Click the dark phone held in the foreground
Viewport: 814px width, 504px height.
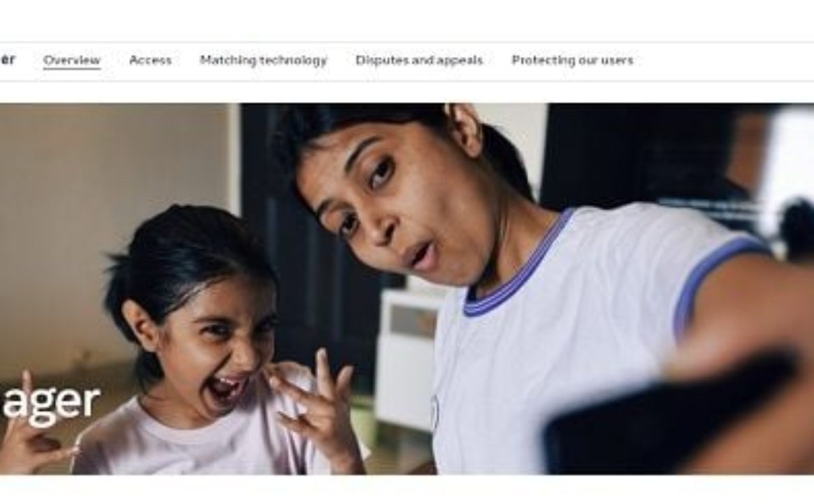[x=670, y=415]
